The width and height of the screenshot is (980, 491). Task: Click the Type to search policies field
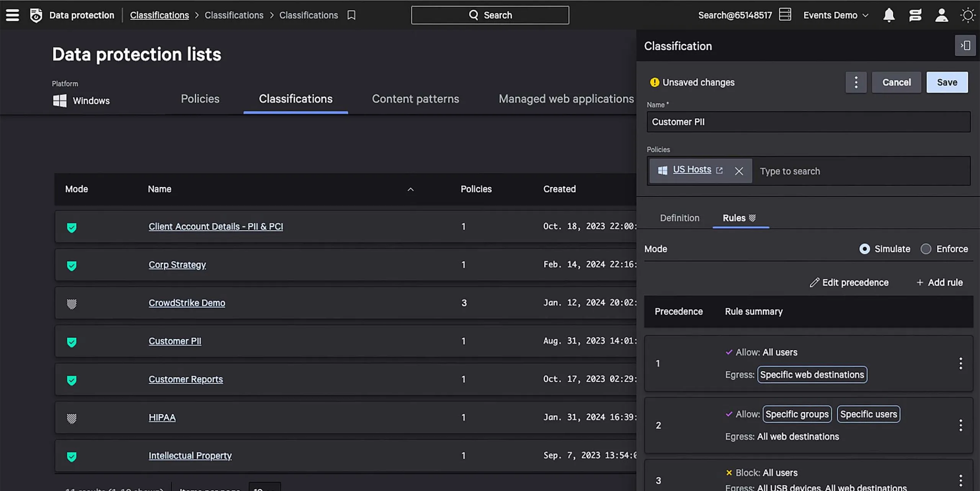point(861,171)
